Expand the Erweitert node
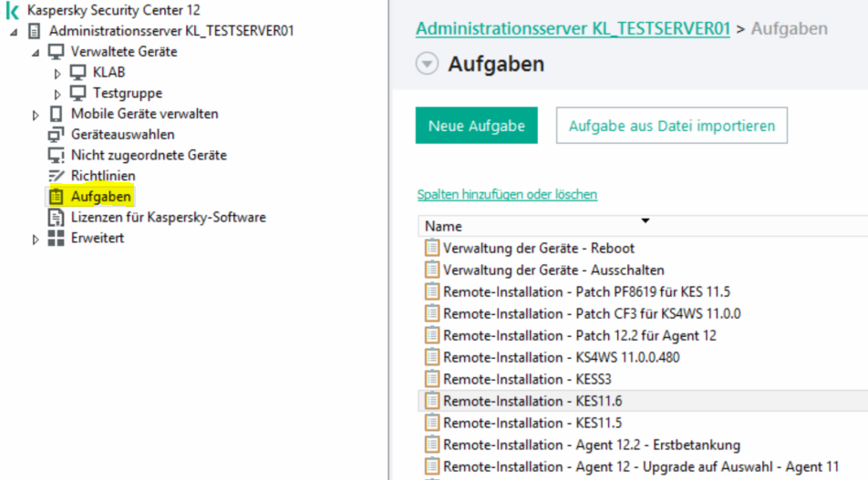868x480 pixels. tap(36, 240)
